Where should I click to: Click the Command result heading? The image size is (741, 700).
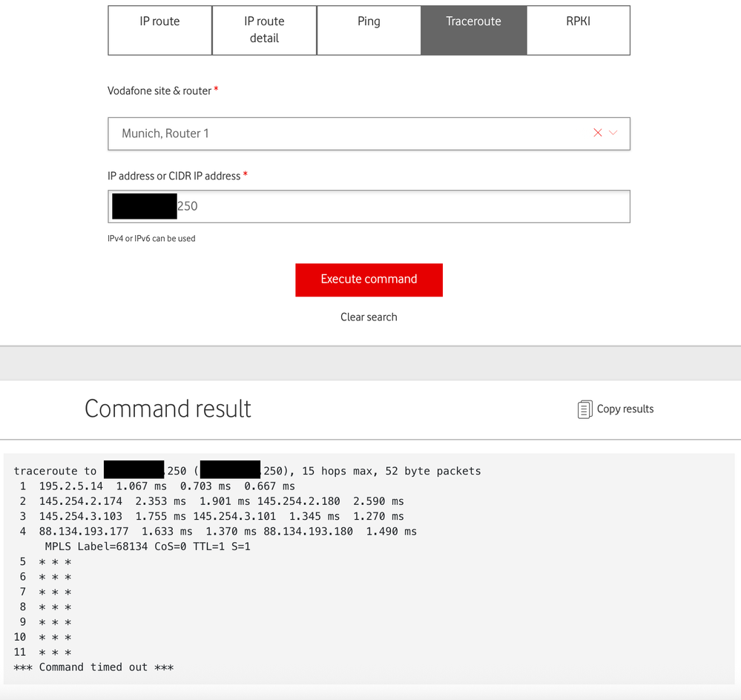(168, 409)
